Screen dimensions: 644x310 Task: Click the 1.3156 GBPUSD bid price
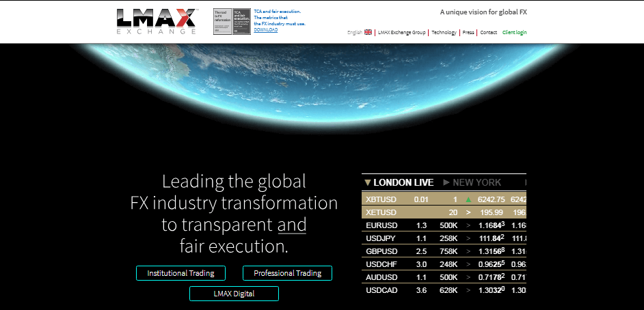pos(492,251)
